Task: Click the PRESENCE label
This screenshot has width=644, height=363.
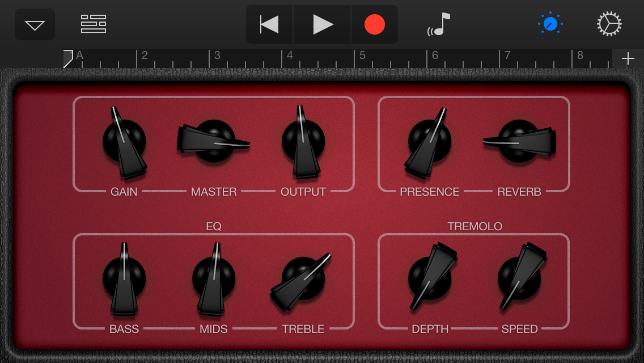Action: (430, 192)
